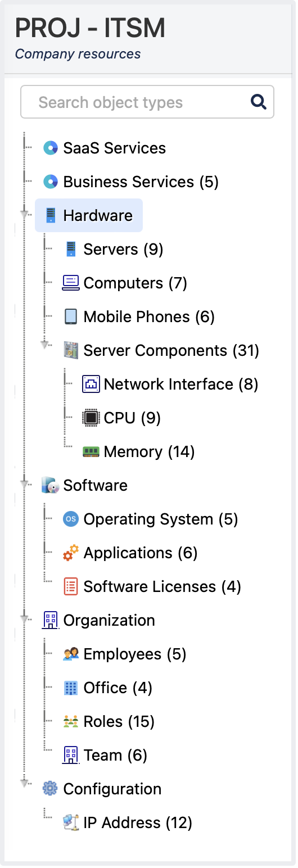This screenshot has height=868, width=298.
Task: Click the Configuration gear icon
Action: pyautogui.click(x=51, y=789)
